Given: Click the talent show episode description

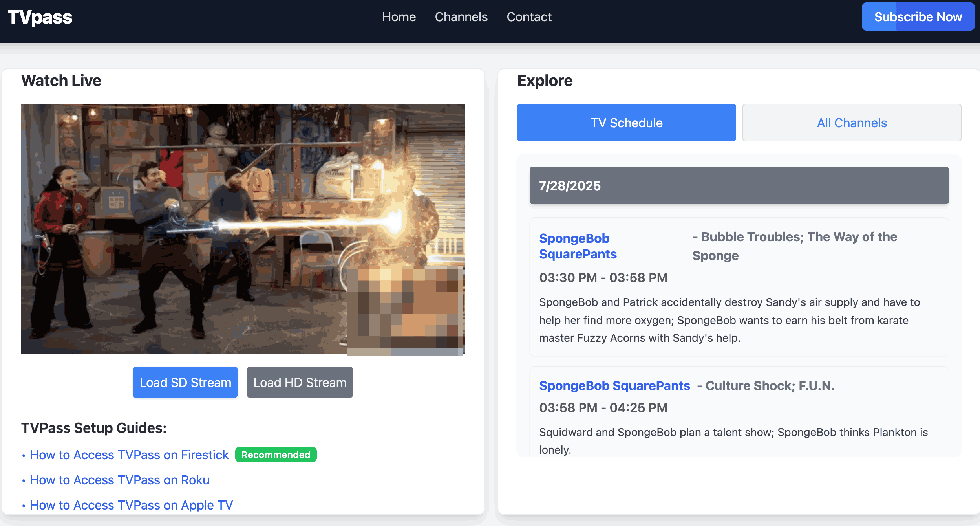Looking at the screenshot, I should pyautogui.click(x=733, y=441).
